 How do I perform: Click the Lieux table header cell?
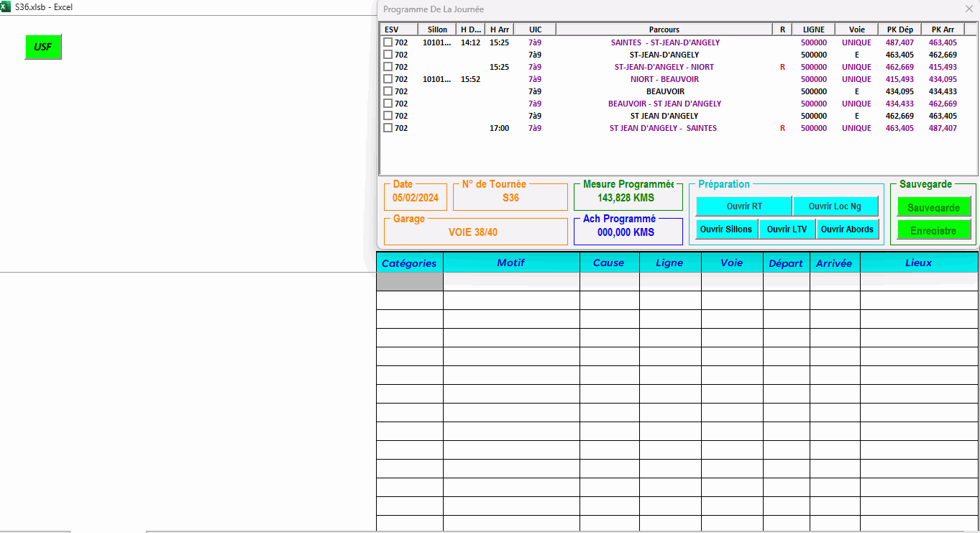point(918,263)
